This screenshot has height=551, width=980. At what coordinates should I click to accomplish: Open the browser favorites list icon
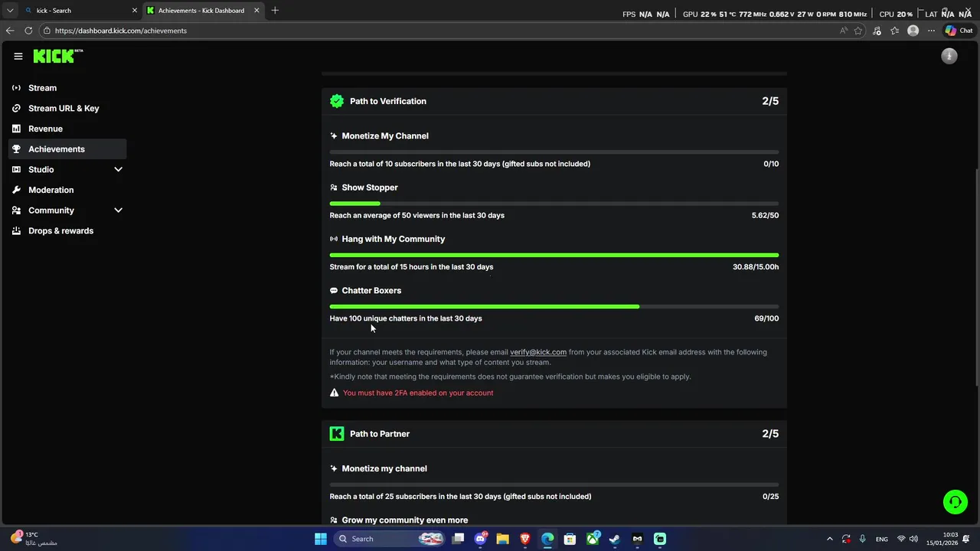(894, 31)
